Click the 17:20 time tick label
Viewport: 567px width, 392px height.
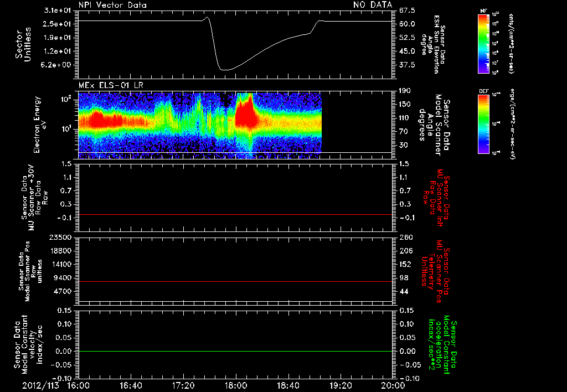pyautogui.click(x=183, y=385)
